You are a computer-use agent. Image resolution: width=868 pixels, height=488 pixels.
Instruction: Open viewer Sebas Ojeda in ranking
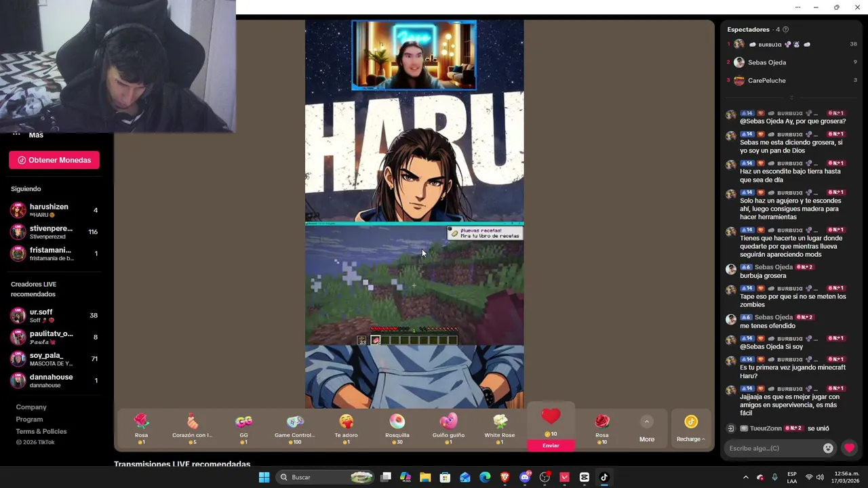(x=791, y=62)
